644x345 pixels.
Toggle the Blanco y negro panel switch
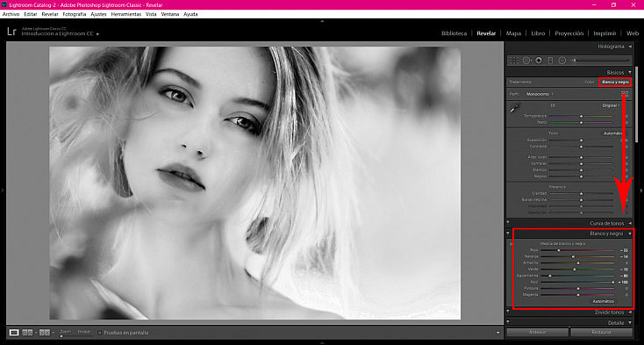coord(508,234)
